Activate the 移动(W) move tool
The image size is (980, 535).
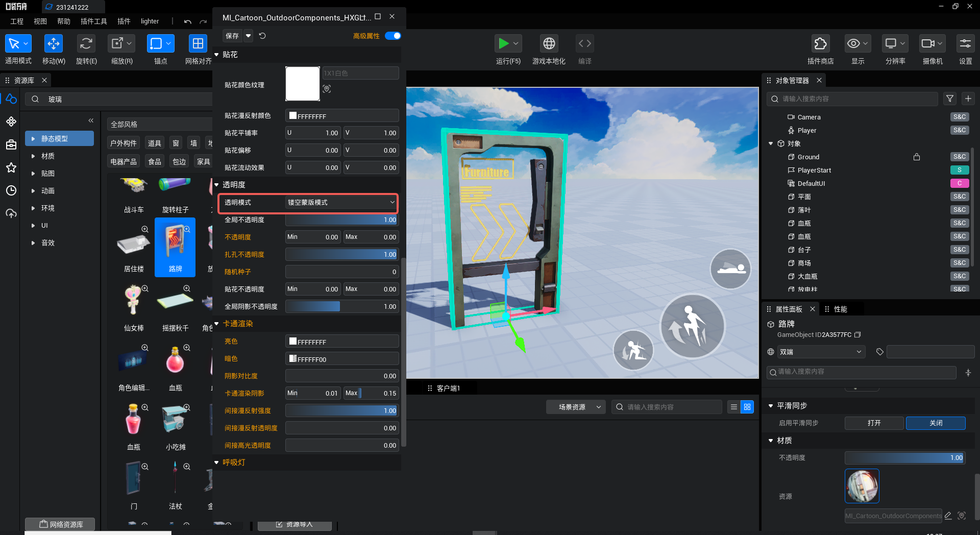[x=54, y=44]
